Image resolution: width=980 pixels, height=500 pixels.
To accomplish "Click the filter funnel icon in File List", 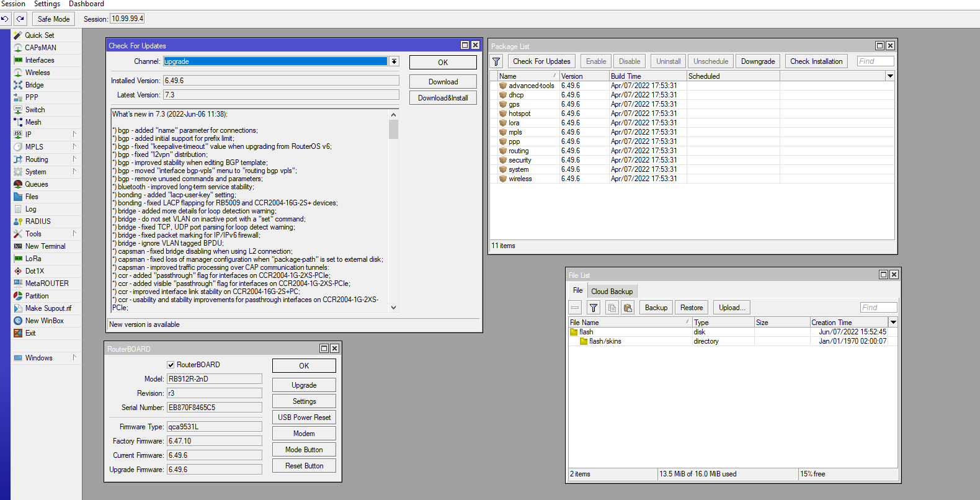I will click(594, 308).
